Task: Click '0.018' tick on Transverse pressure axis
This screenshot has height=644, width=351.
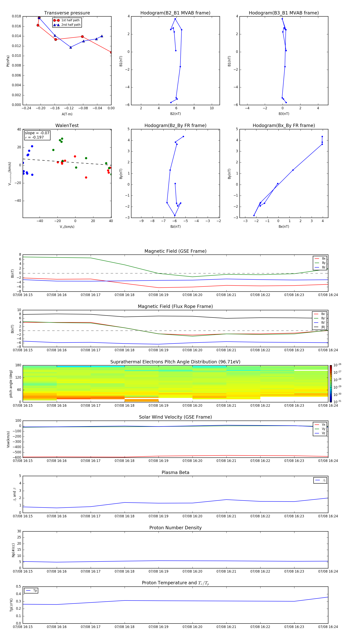Action: [17, 16]
